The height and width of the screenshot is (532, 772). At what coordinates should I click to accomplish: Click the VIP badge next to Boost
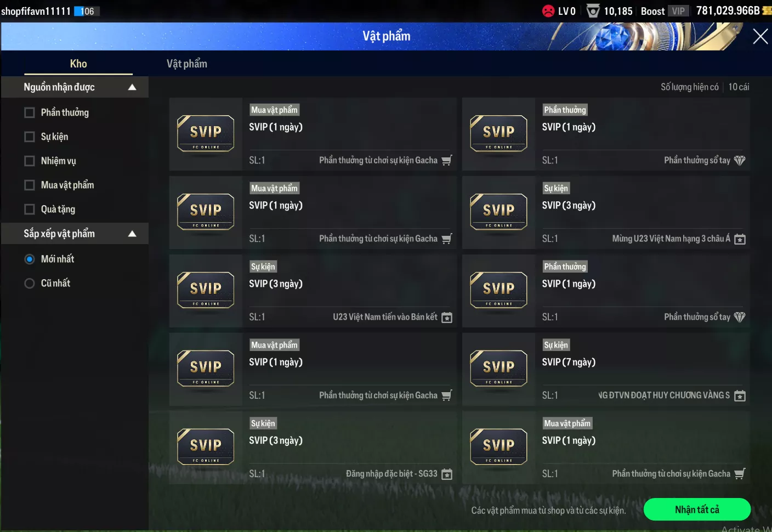[x=678, y=11]
